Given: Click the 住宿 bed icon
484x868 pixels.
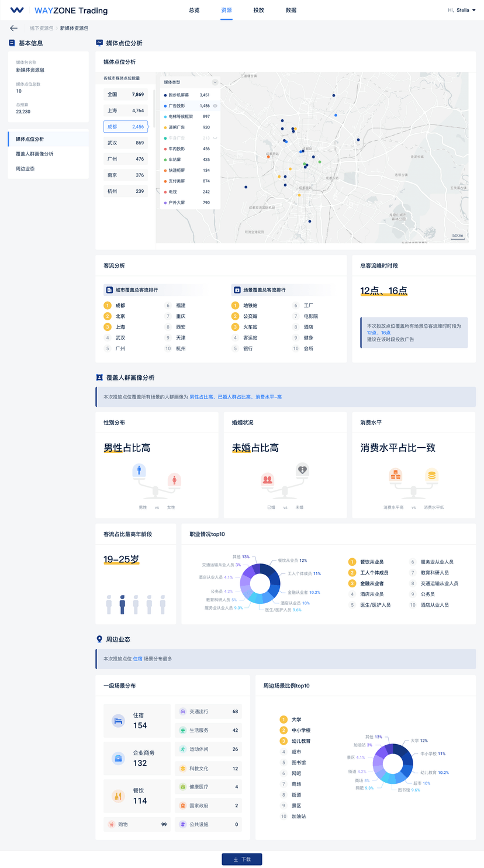Looking at the screenshot, I should tap(118, 721).
